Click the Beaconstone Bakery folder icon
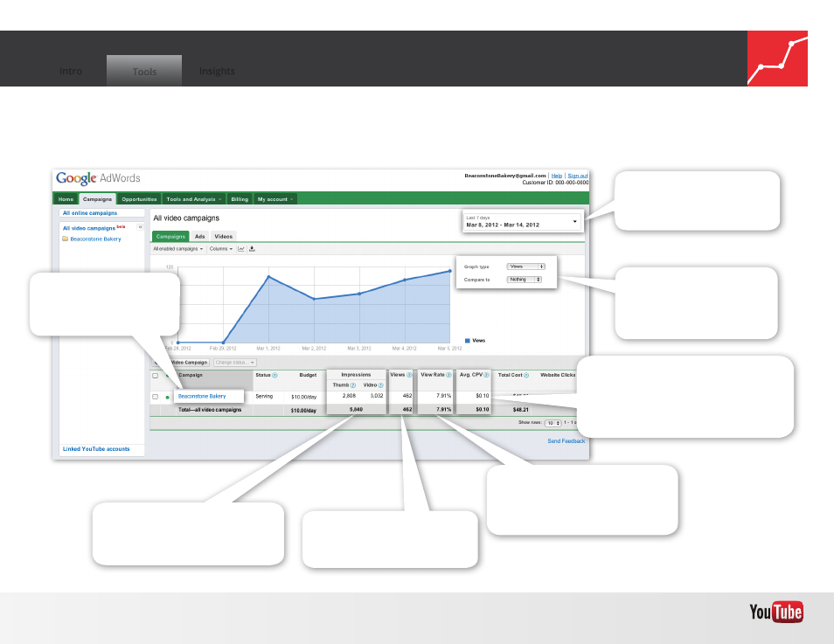Image resolution: width=834 pixels, height=644 pixels. click(x=66, y=239)
